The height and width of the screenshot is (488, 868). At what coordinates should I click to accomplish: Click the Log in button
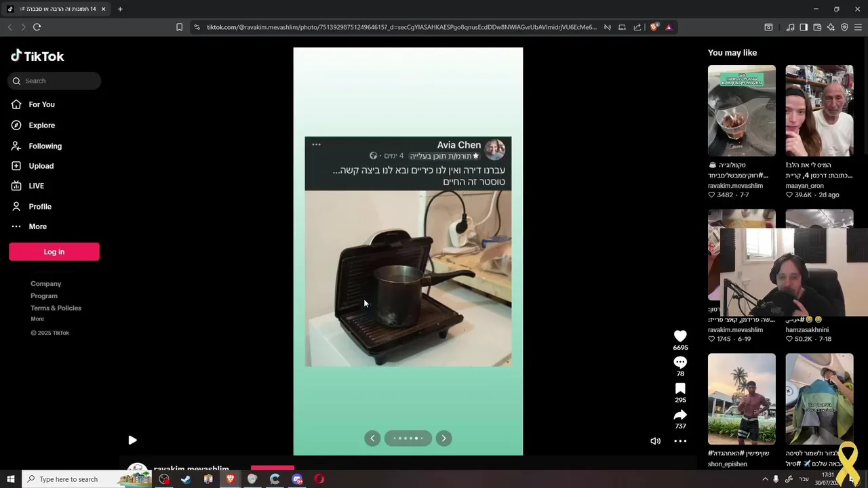coord(54,251)
